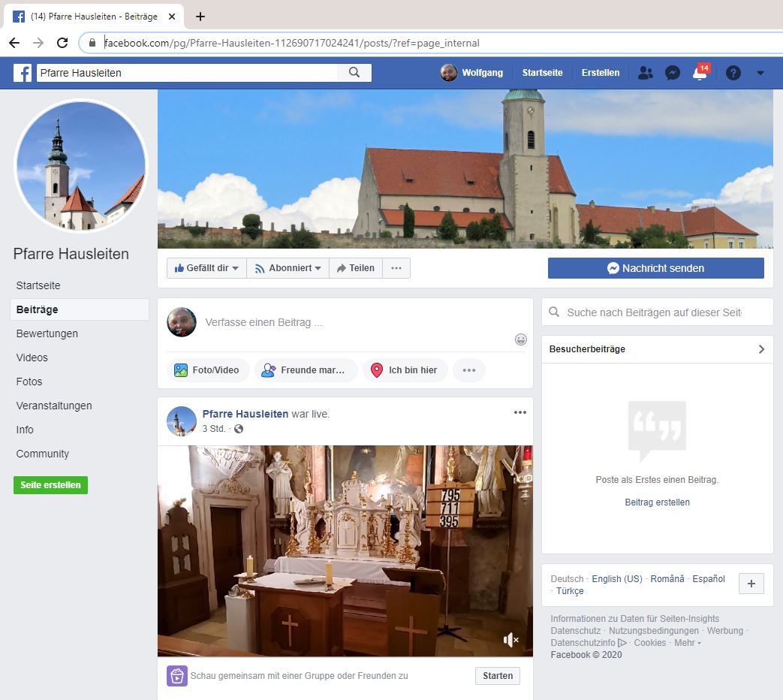
Task: Click the Pfarre Hausleiten search field
Action: point(187,73)
